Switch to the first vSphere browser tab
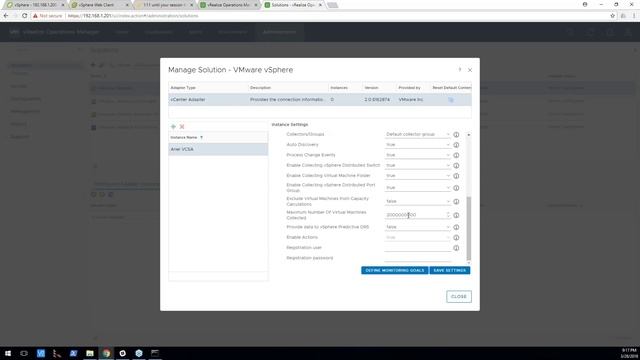640x360 pixels. coord(36,5)
